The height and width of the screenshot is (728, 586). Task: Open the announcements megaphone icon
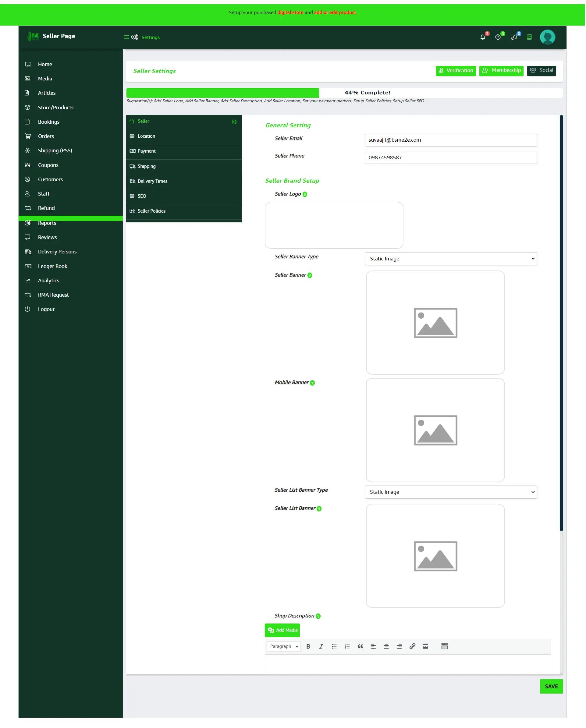pos(514,37)
